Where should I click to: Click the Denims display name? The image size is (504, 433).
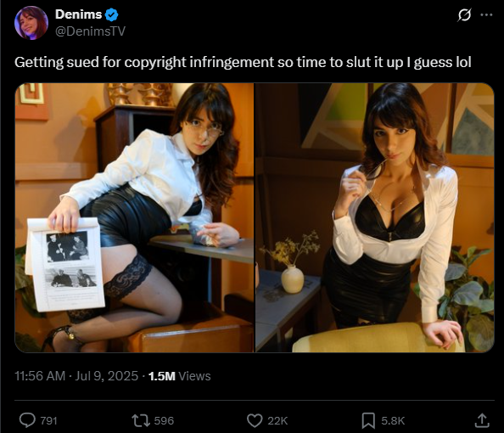tap(78, 14)
